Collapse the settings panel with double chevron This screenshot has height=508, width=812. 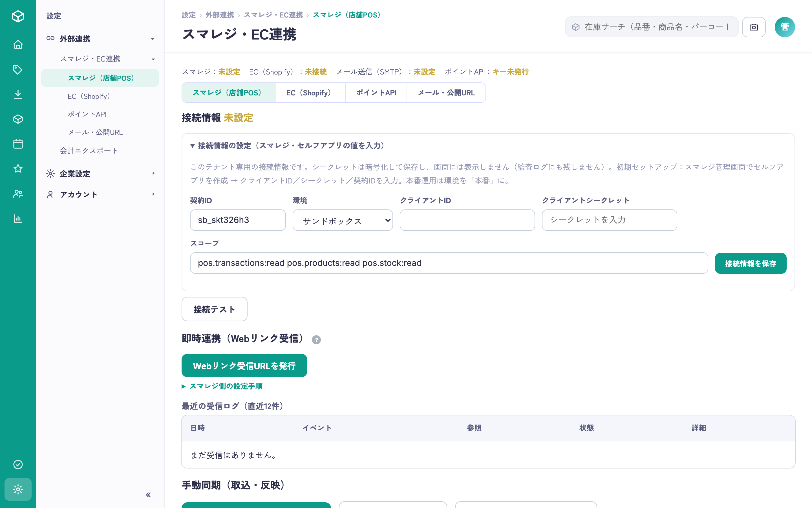(148, 494)
